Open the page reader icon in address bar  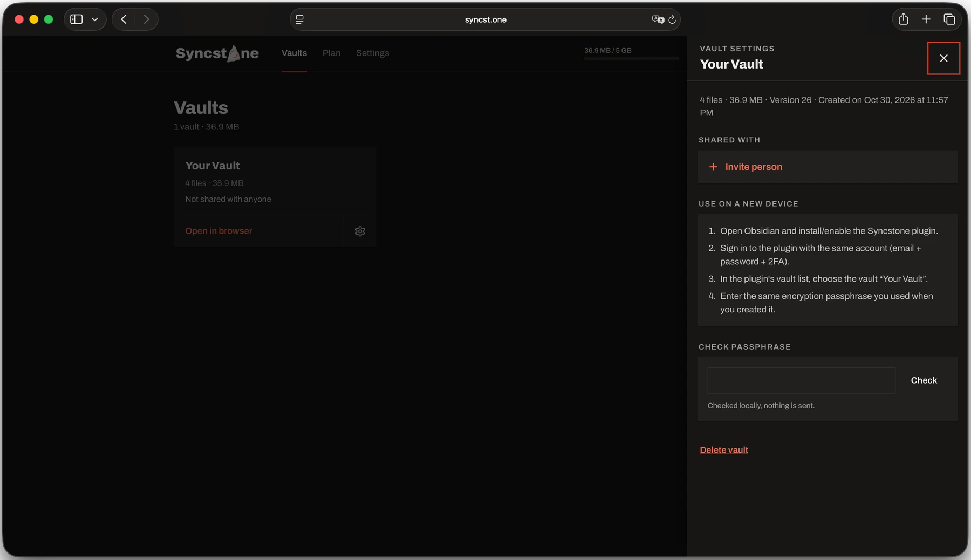[299, 19]
